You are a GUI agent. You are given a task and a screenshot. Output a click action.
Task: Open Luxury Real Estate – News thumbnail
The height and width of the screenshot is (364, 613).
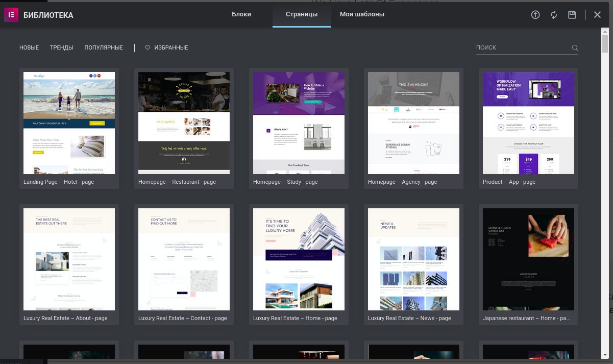[413, 259]
